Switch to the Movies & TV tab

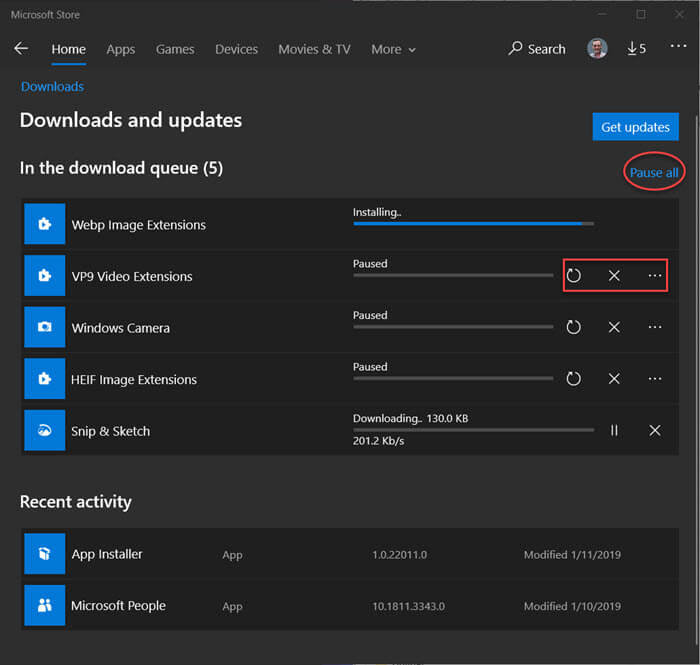point(314,49)
